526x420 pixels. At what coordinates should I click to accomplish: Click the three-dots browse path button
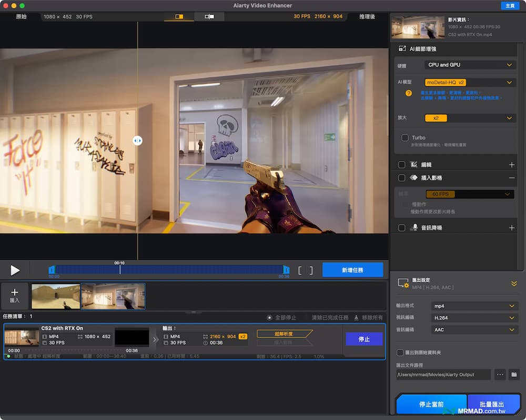click(x=500, y=374)
